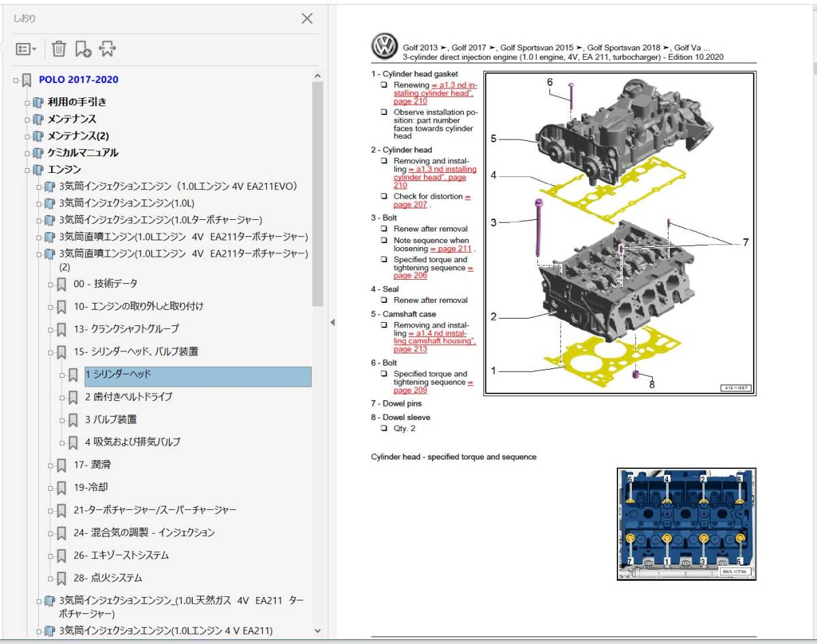Open 3気筒インジェクションエンジン EA211EVO bookmark
Screen dimensions: 817x644
[x=178, y=186]
